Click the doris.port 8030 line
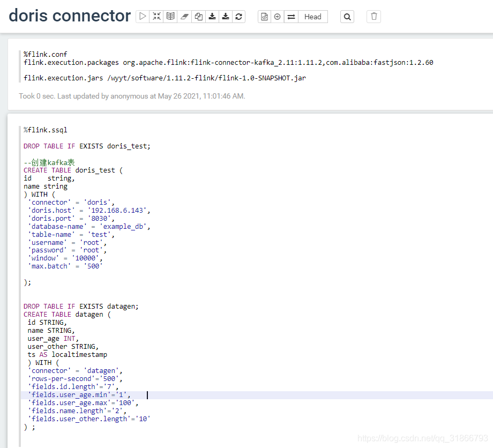The width and height of the screenshot is (493, 448). coord(71,218)
